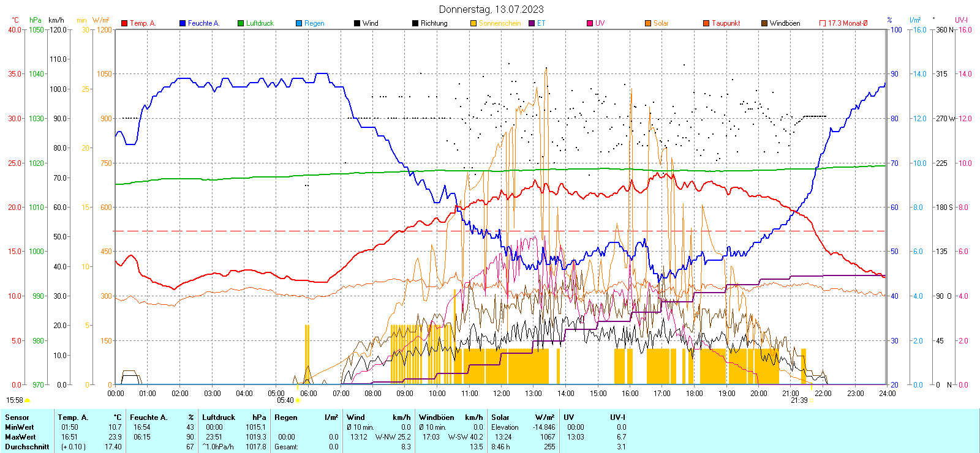The image size is (980, 453).
Task: Click the brown Windböen legend square
Action: click(x=764, y=23)
